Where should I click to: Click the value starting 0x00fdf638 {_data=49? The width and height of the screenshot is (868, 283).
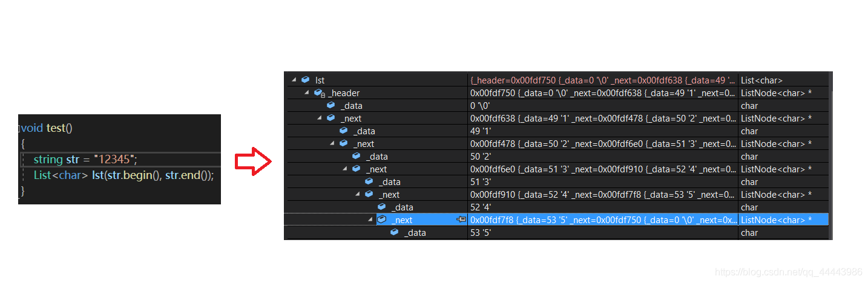[603, 119]
